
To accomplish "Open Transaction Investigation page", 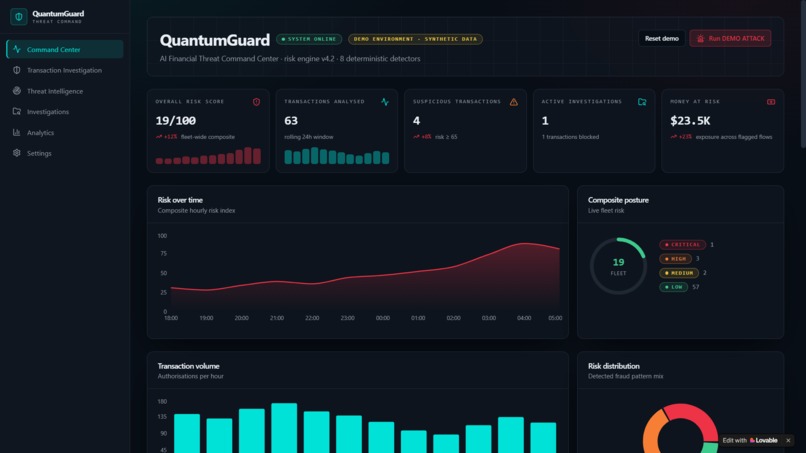I will [x=65, y=70].
